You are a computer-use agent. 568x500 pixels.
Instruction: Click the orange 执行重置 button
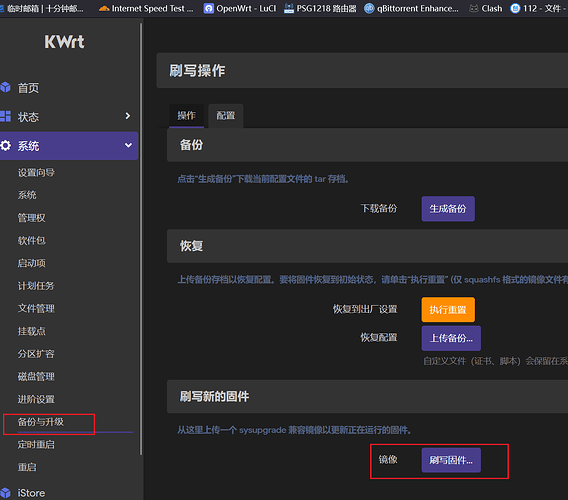[448, 310]
